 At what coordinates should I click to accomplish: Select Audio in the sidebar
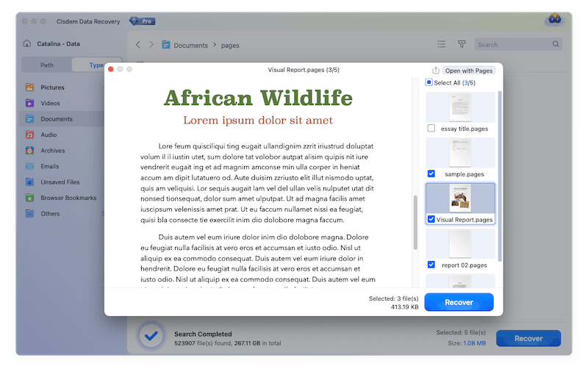[49, 135]
